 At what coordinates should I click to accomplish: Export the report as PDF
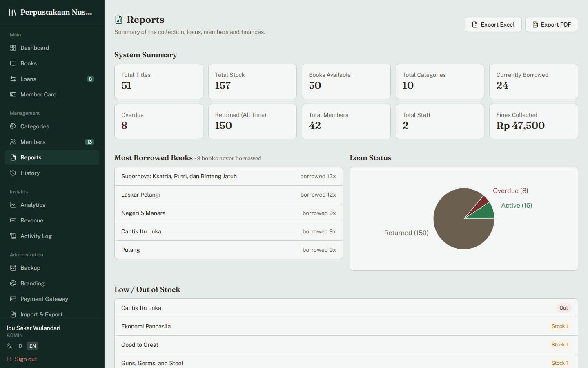[x=552, y=25]
